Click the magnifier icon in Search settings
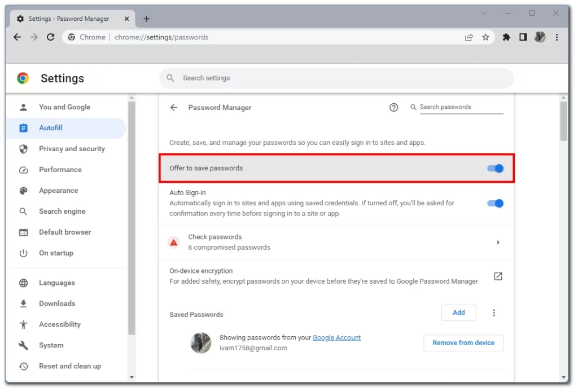Viewport: 578px width, 392px height. (170, 78)
